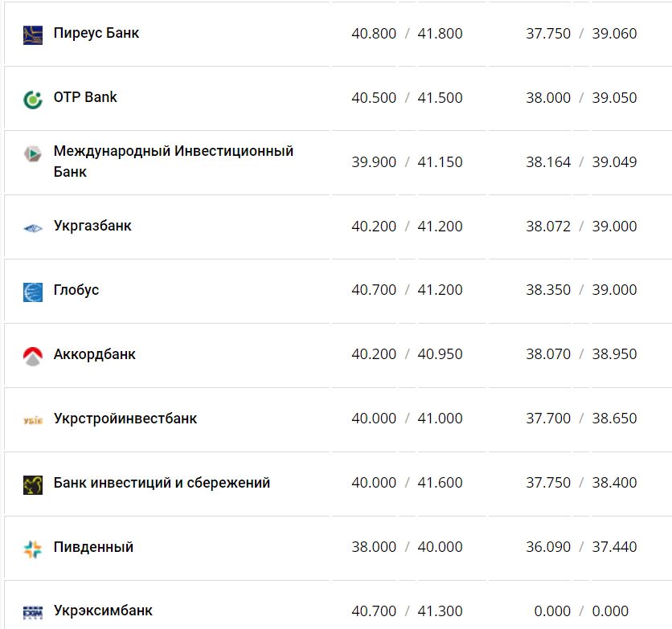Click the Пиреус Банк logo icon
Viewport: 672px width, 629px height.
[33, 35]
